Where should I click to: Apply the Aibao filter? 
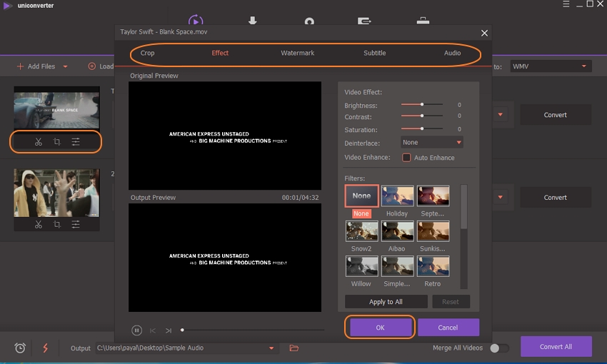point(397,231)
